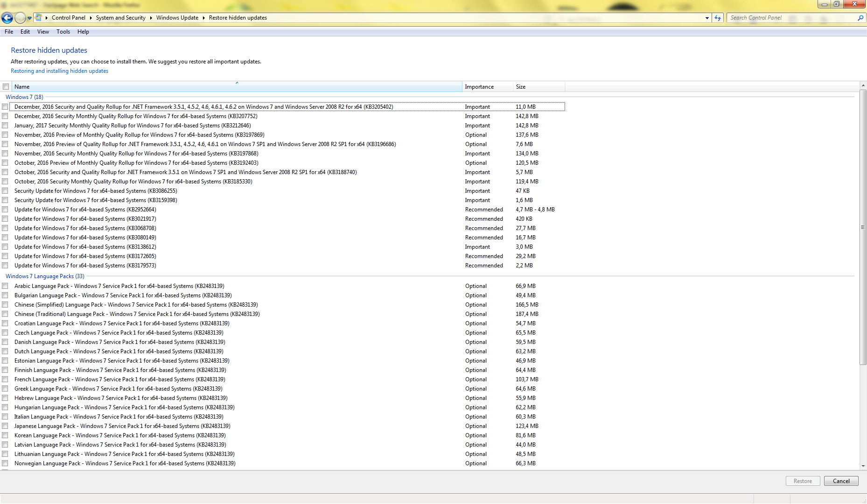Viewport: 867px width, 504px height.
Task: Select Chinese (Simplified) Language Pack row
Action: pyautogui.click(x=283, y=305)
